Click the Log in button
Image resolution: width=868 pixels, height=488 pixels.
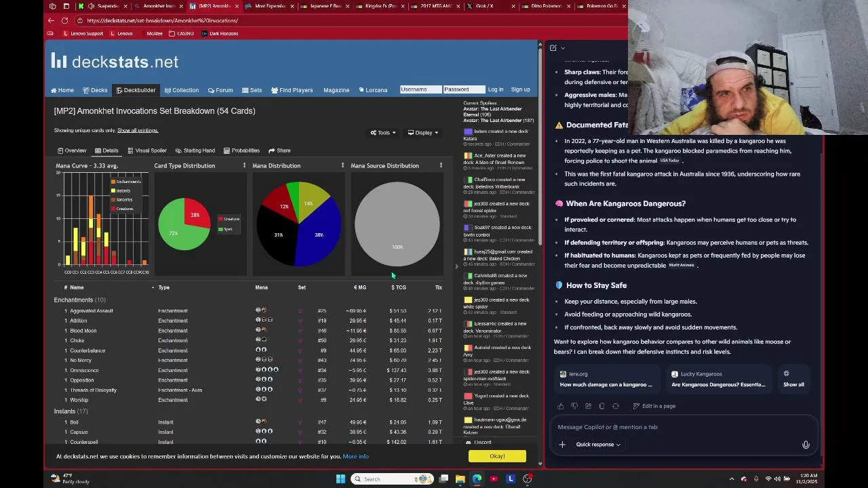click(496, 89)
